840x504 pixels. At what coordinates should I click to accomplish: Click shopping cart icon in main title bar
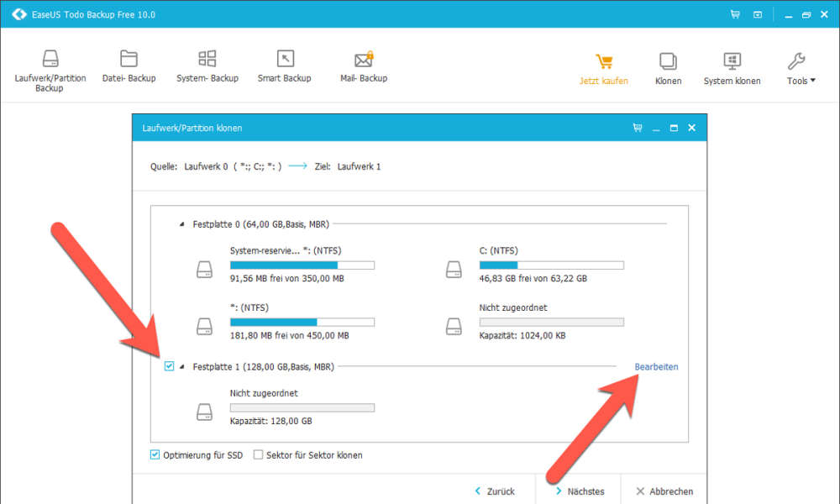735,14
